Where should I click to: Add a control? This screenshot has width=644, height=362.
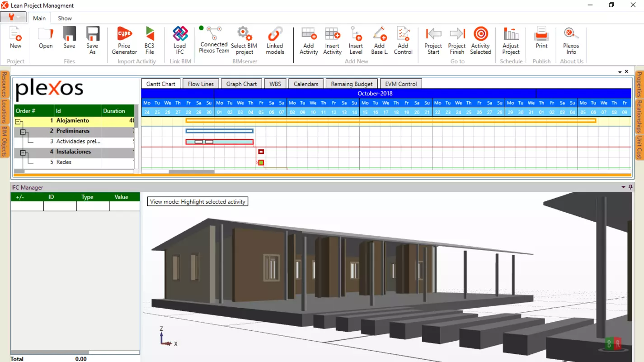point(403,40)
